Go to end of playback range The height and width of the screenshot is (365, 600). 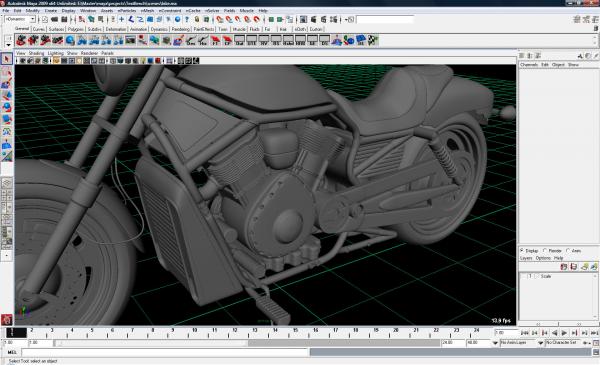[x=594, y=333]
